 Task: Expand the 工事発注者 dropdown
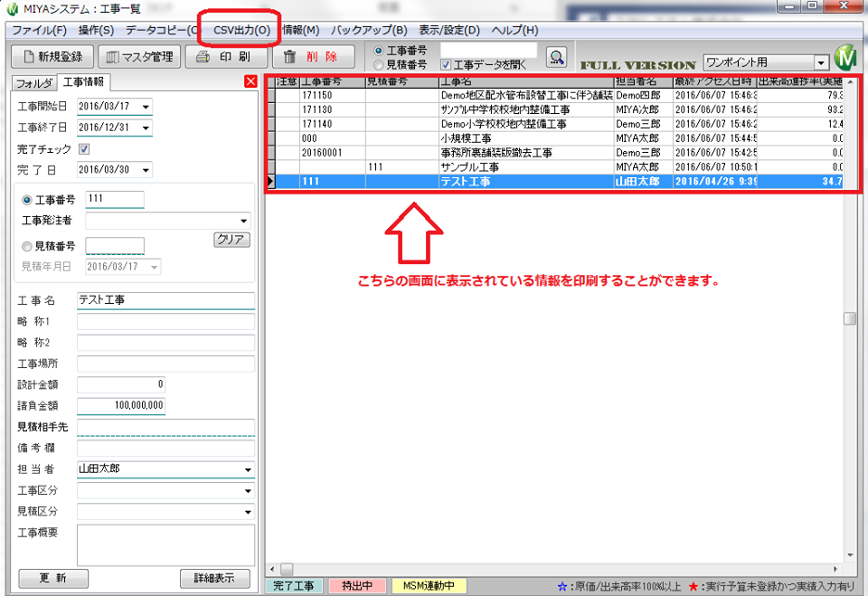243,221
